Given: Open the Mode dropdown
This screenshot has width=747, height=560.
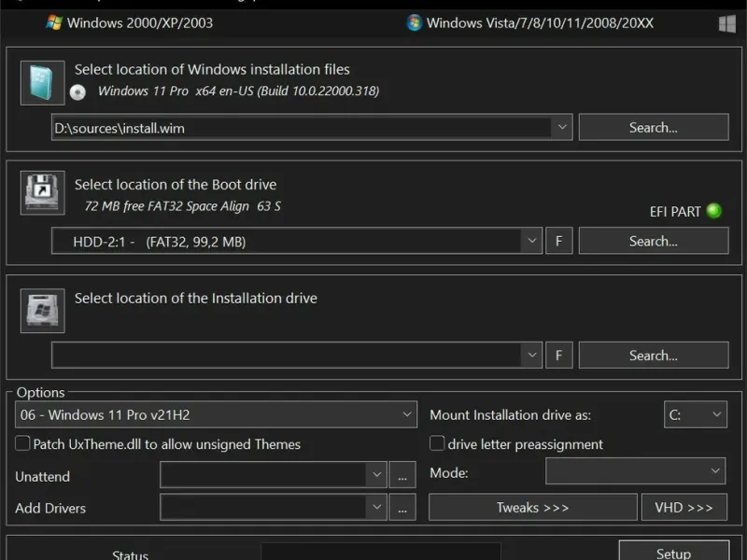Looking at the screenshot, I should [x=636, y=471].
